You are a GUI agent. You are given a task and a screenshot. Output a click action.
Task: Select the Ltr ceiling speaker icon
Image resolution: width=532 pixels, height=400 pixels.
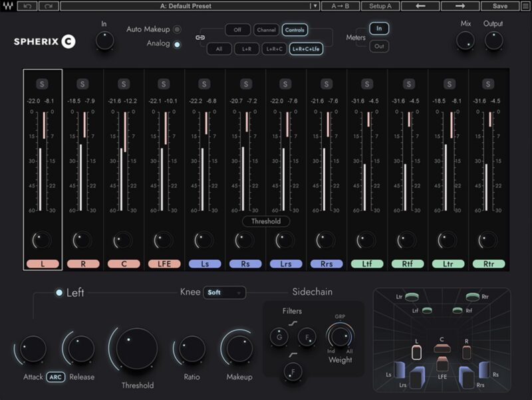pyautogui.click(x=412, y=297)
